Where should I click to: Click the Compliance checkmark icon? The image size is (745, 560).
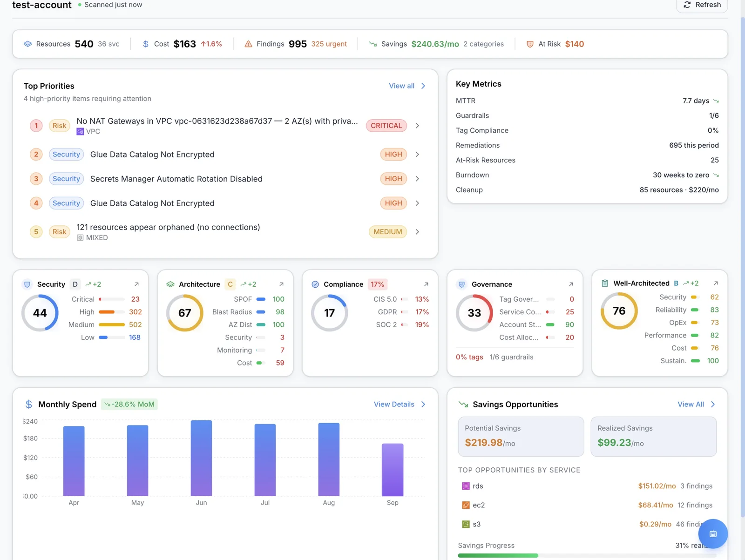pos(315,284)
